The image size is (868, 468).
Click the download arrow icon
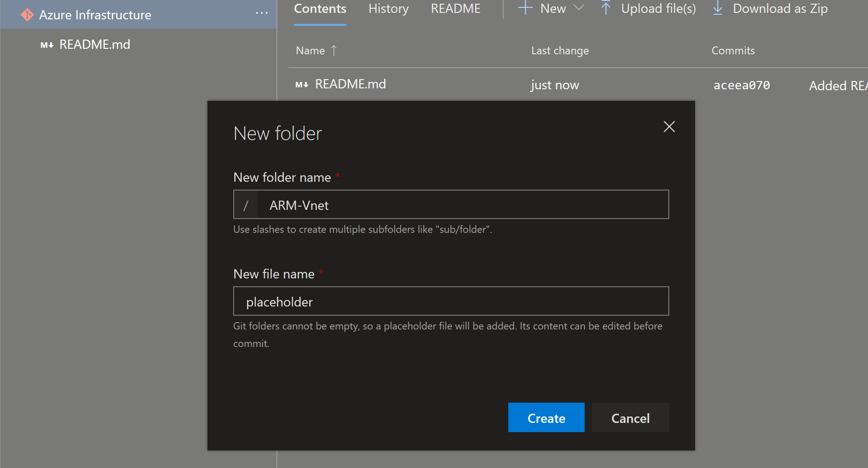point(718,8)
